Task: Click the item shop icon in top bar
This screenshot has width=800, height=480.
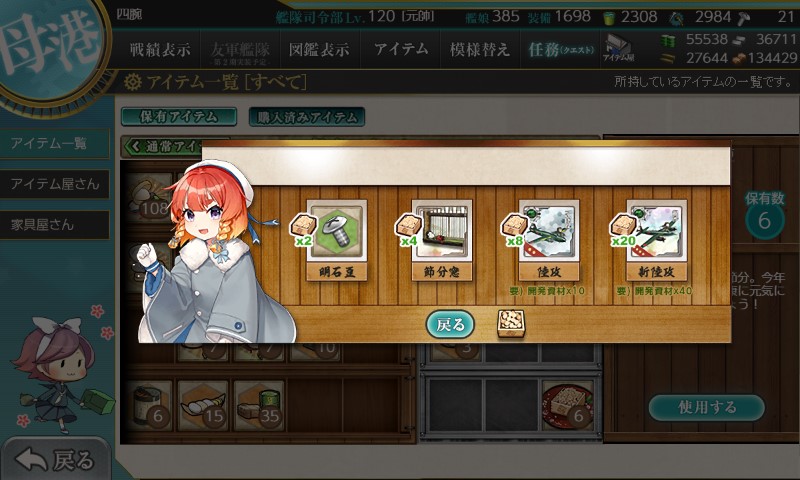Action: (618, 48)
